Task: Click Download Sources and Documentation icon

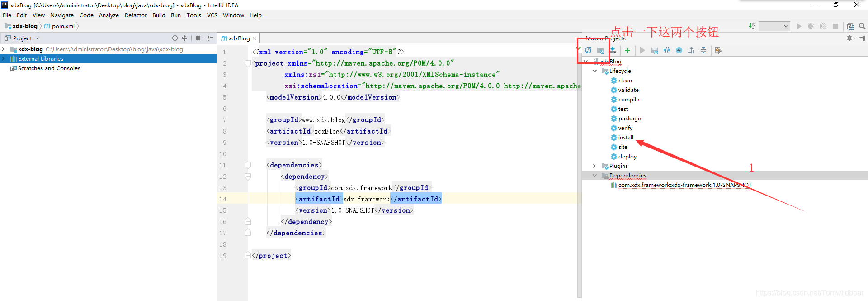Action: coord(613,50)
